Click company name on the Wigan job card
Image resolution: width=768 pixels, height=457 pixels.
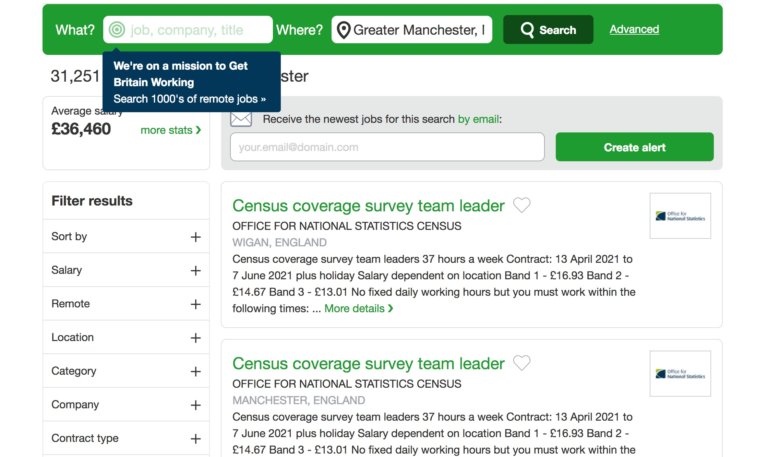tap(347, 226)
